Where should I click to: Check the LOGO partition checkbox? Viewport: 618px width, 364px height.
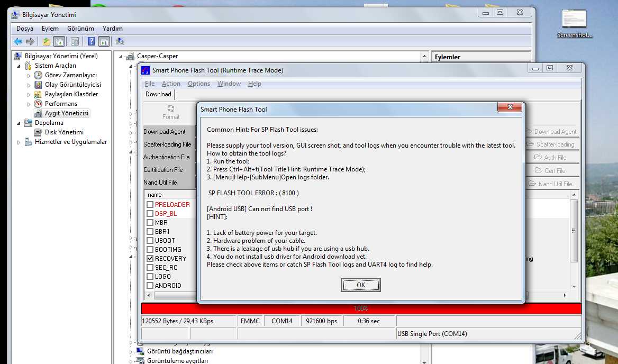pyautogui.click(x=150, y=277)
